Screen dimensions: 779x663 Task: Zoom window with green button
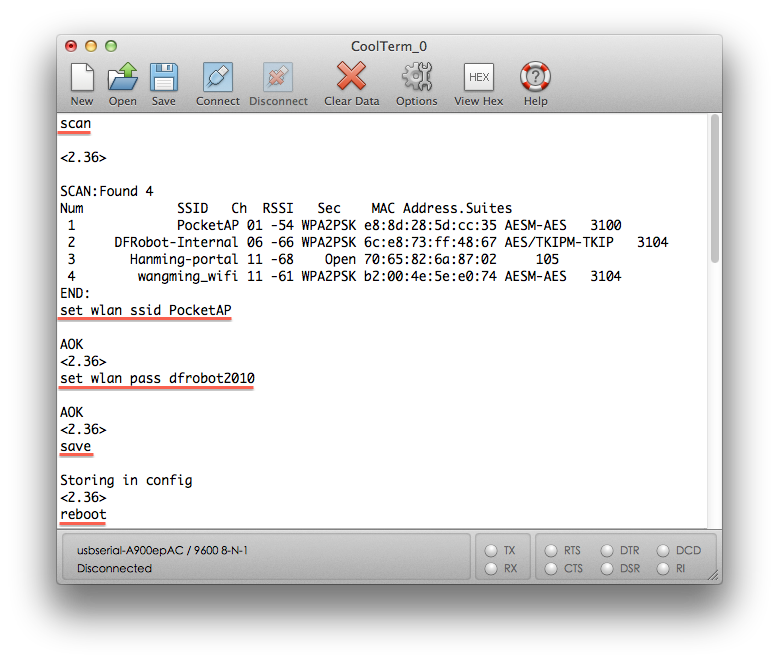click(x=111, y=46)
